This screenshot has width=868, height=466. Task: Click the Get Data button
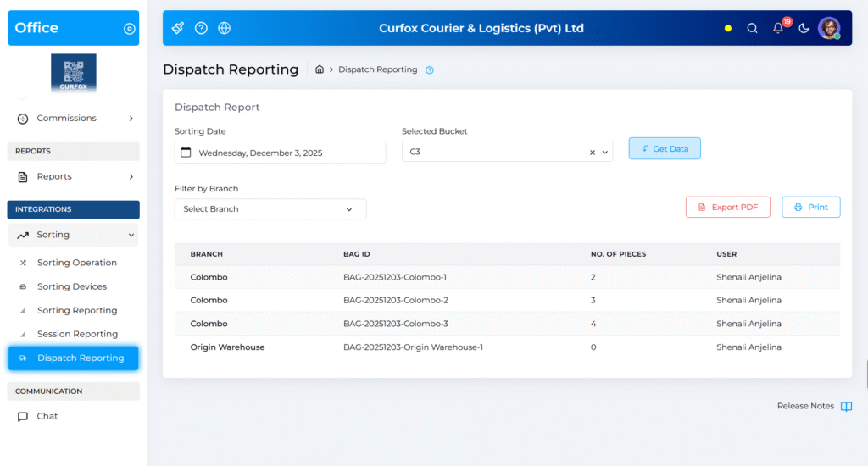coord(665,148)
